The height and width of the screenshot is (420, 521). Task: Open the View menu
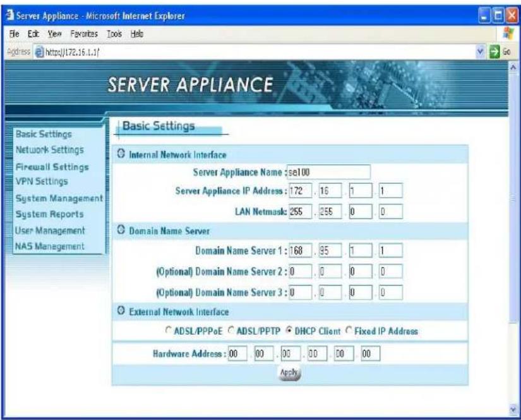[x=54, y=34]
